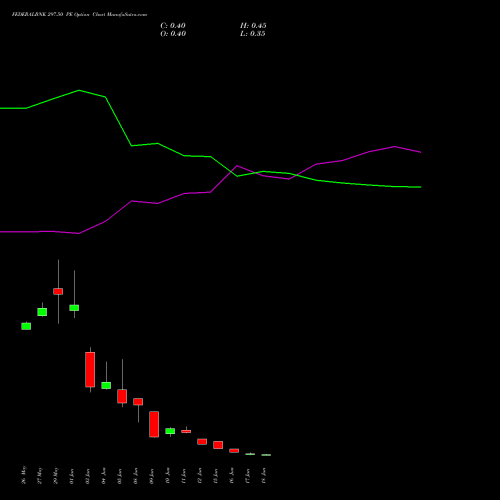Click the 02 Jun date label
The height and width of the screenshot is (500, 500).
[88, 476]
